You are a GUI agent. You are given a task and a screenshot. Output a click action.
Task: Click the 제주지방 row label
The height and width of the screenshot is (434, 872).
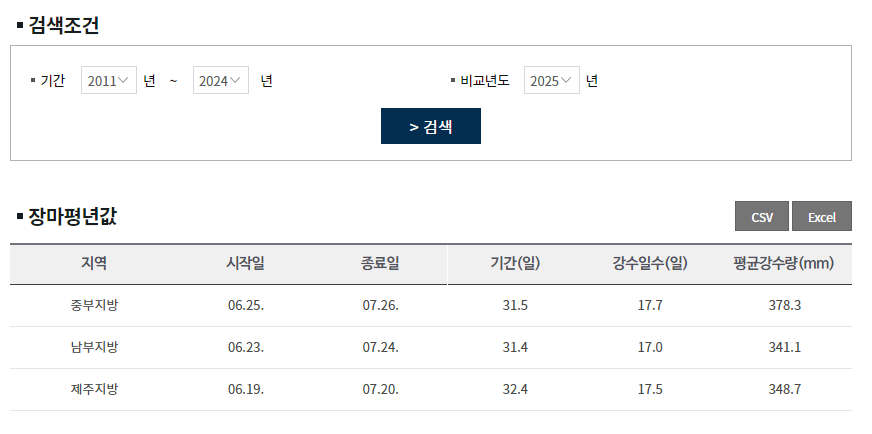pos(94,389)
